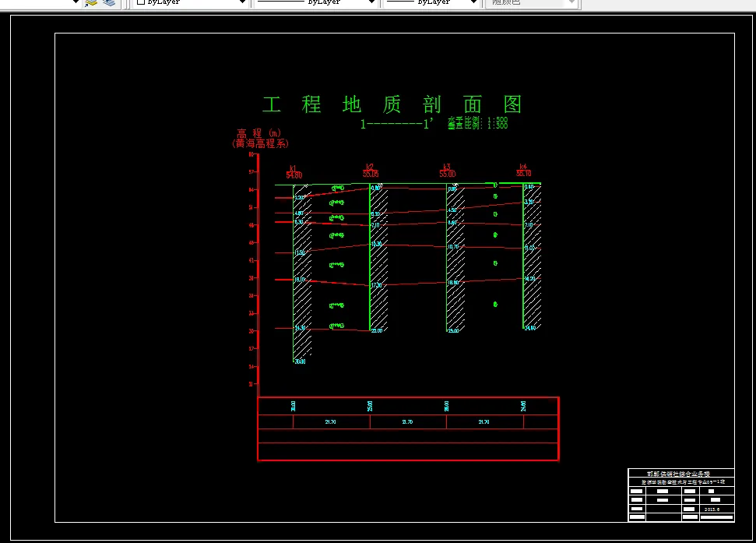
Task: Select the drawing title 工程地质剖面图
Action: click(392, 104)
